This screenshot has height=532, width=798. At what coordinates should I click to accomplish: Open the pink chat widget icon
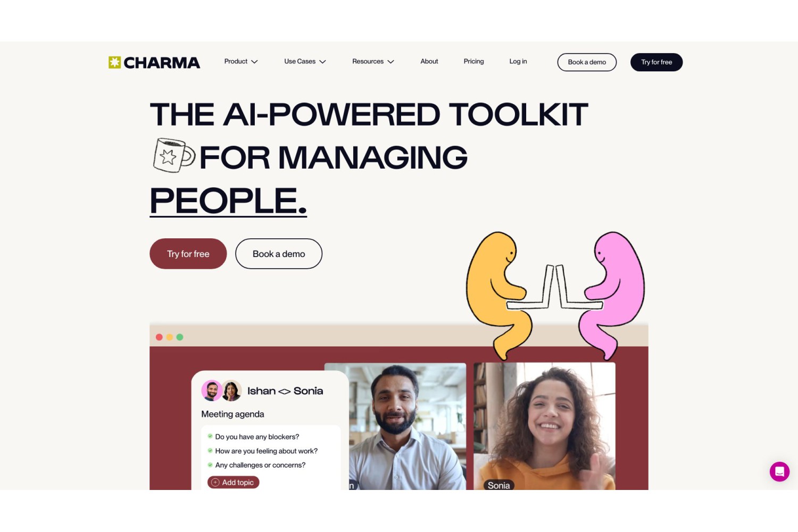click(x=779, y=471)
